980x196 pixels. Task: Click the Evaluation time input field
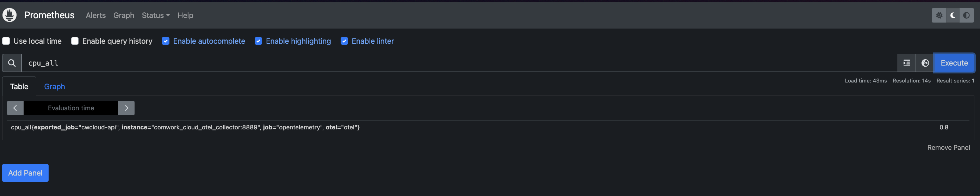tap(71, 108)
